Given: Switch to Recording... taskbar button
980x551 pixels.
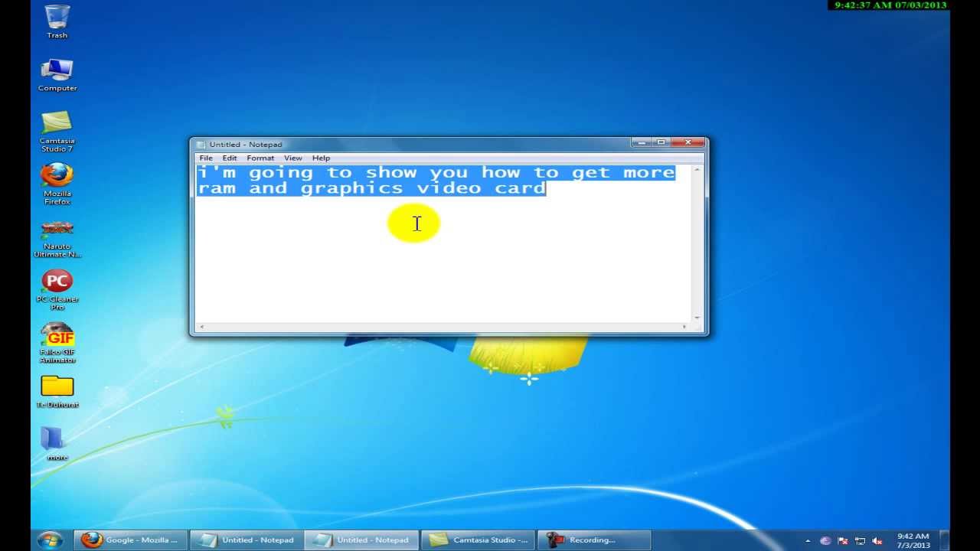Looking at the screenshot, I should pos(593,540).
